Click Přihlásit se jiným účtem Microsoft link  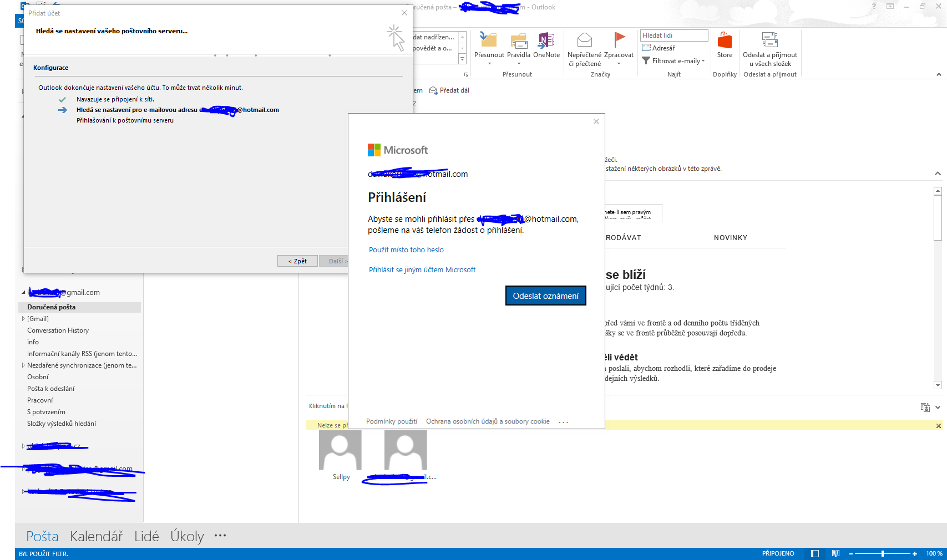(x=422, y=270)
